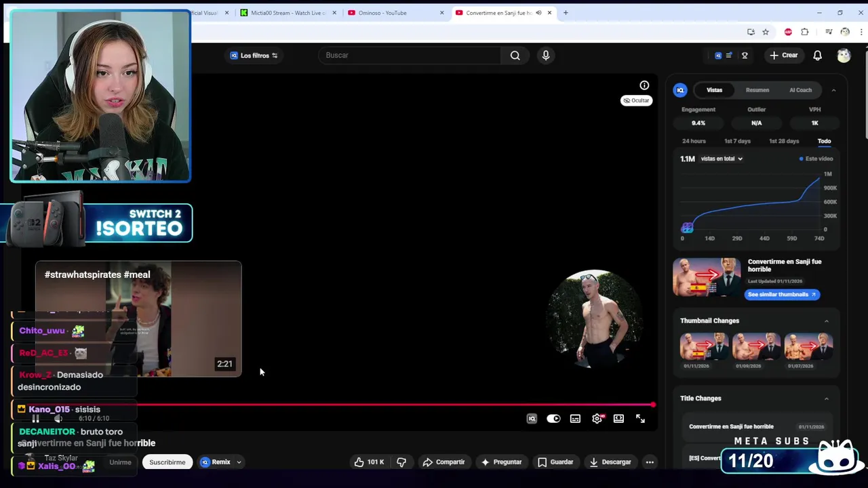Show video info card icon
The height and width of the screenshot is (488, 868).
point(644,85)
